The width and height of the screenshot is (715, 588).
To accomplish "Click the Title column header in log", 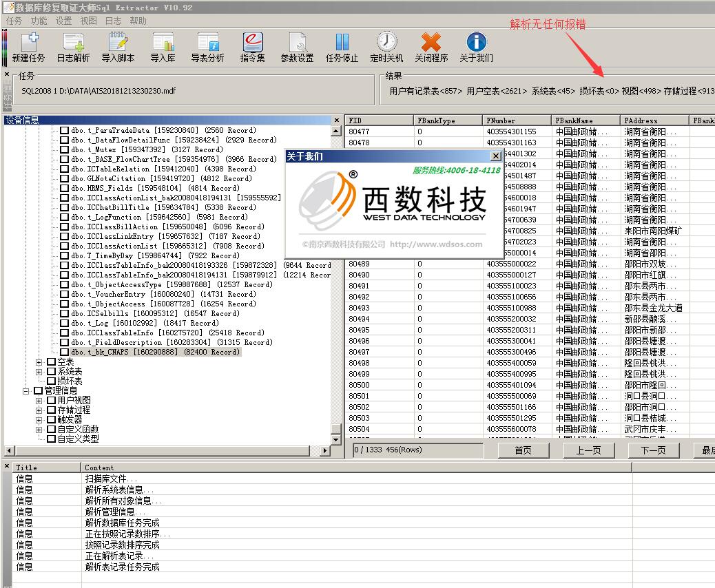I will [x=47, y=468].
